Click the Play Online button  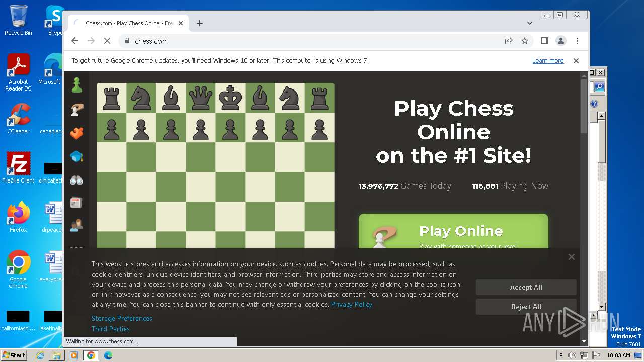[453, 232]
